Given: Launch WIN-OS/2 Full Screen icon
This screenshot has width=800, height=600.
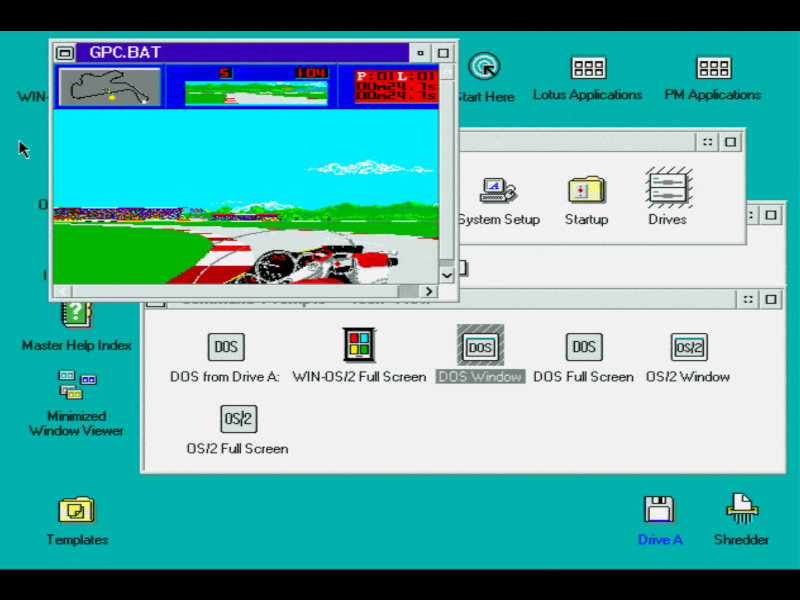Looking at the screenshot, I should coord(359,345).
